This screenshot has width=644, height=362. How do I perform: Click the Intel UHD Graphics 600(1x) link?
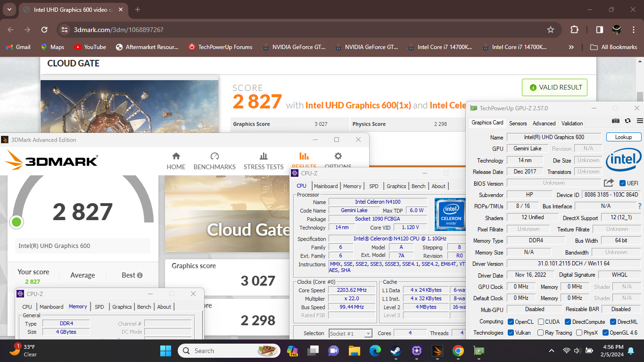pyautogui.click(x=358, y=105)
